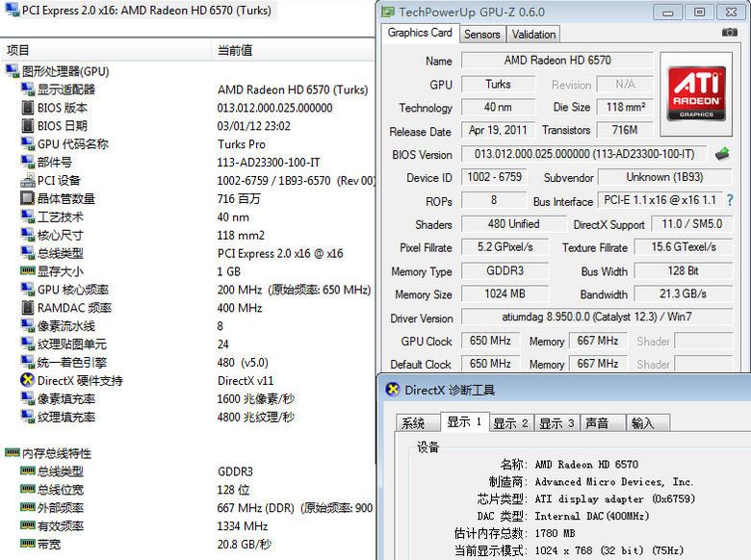
Task: Click the BIOS 版本 row icon
Action: point(28,107)
